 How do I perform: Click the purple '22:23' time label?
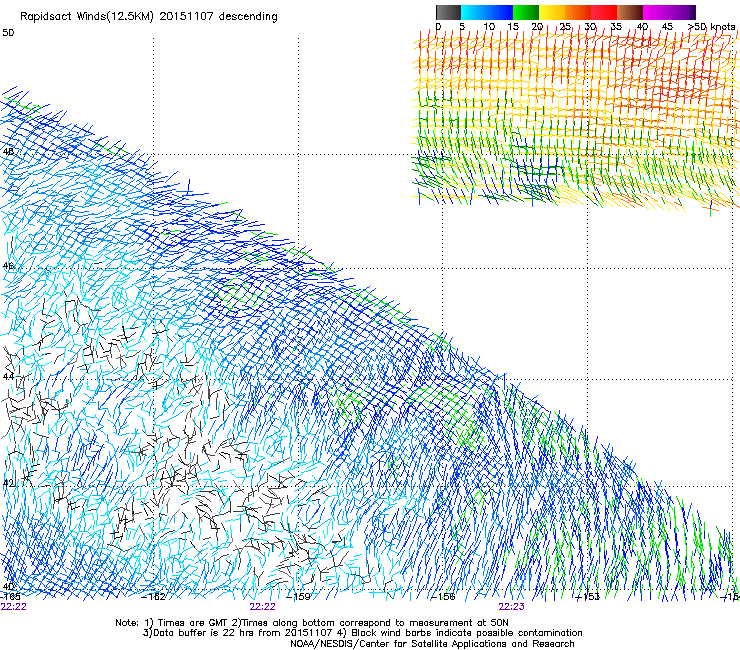512,607
